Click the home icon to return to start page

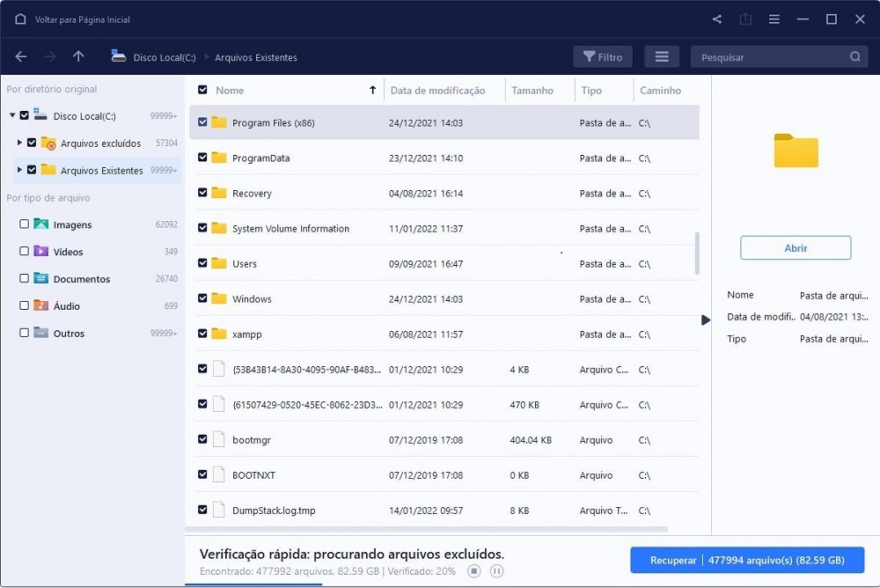click(x=20, y=19)
